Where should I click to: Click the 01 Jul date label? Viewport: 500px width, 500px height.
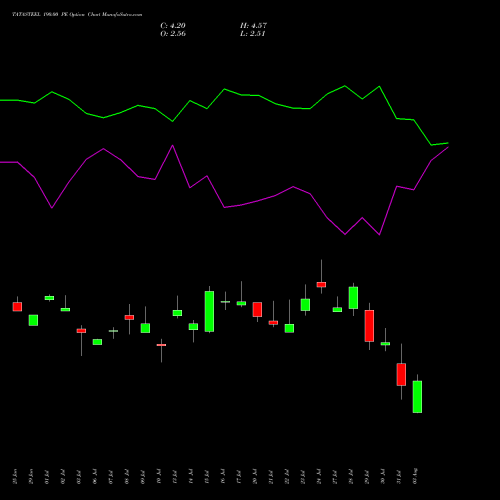pyautogui.click(x=47, y=477)
